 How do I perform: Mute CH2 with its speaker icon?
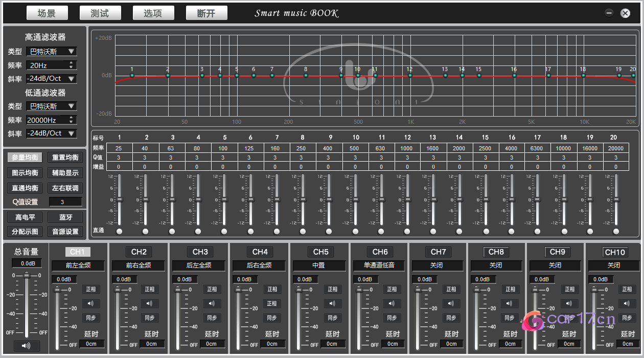149,303
